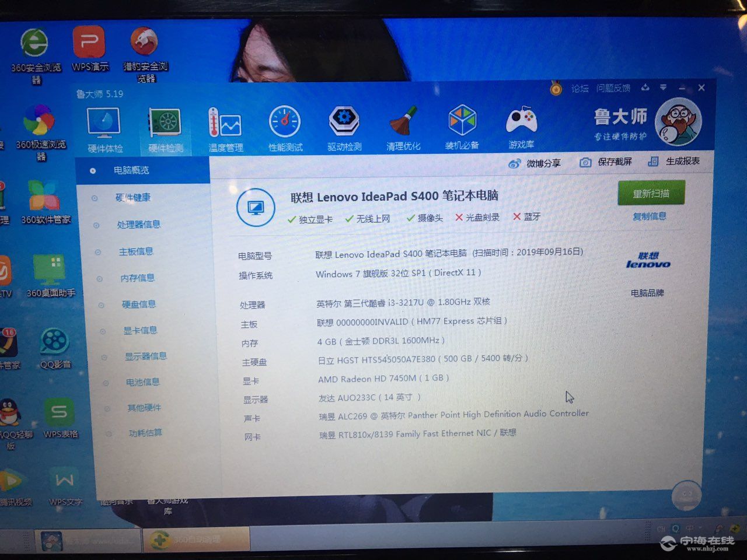Click 生成报表 to generate report
Screen dimensions: 747x560
[673, 161]
